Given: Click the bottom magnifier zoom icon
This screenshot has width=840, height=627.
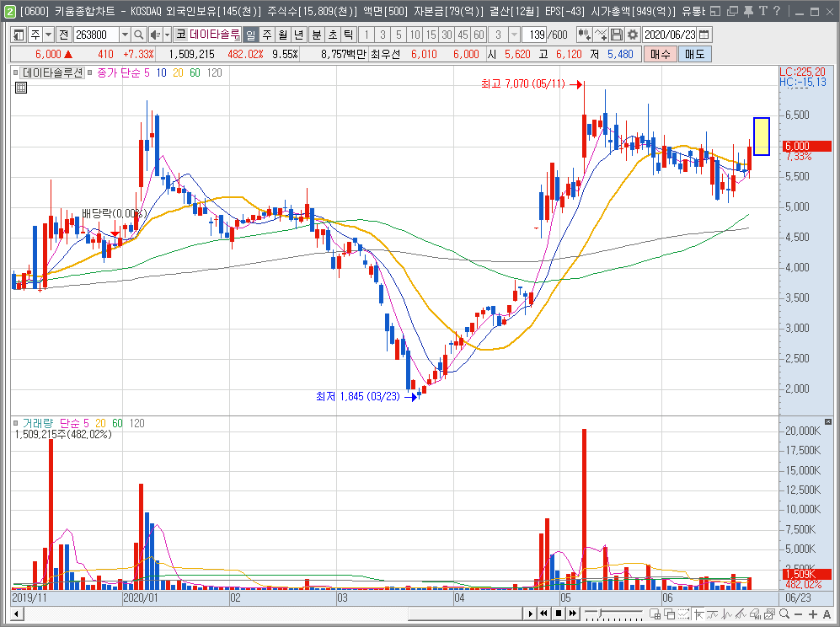Looking at the screenshot, I should coord(784,614).
